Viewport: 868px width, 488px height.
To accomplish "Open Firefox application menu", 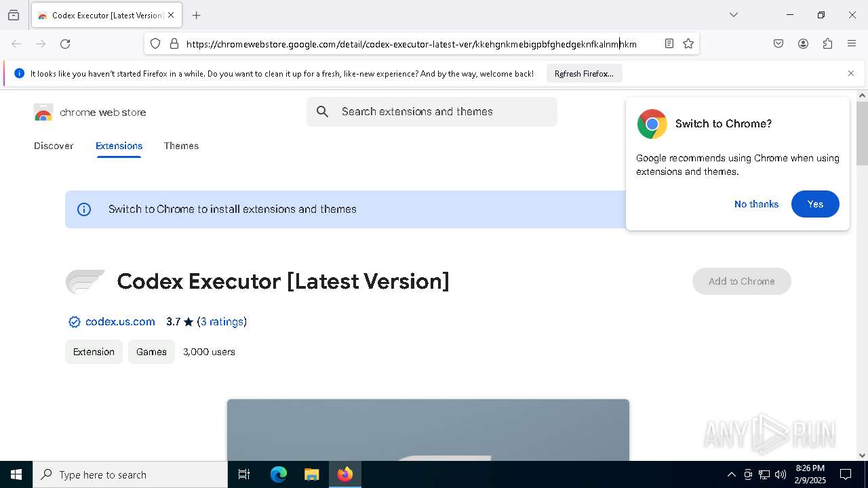I will pyautogui.click(x=852, y=43).
